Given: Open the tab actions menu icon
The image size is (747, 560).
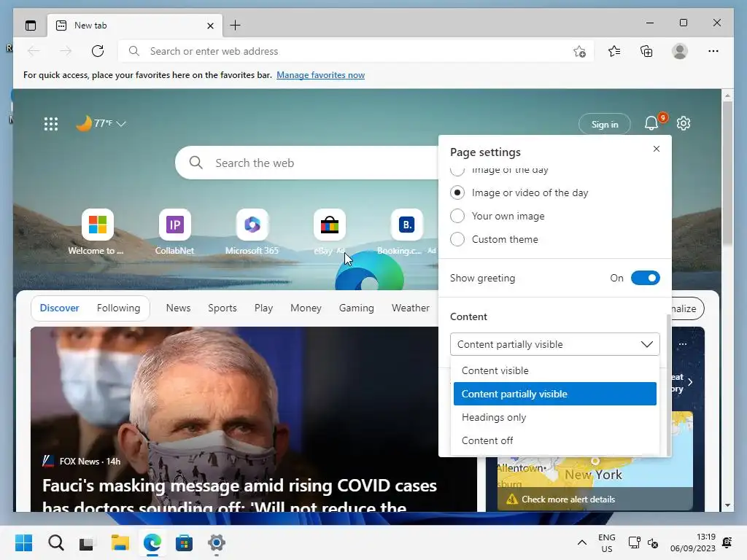Looking at the screenshot, I should tap(31, 26).
